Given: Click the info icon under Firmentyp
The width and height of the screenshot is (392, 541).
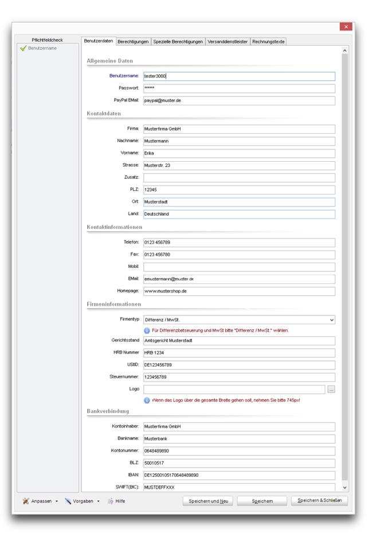Looking at the screenshot, I should (x=147, y=330).
